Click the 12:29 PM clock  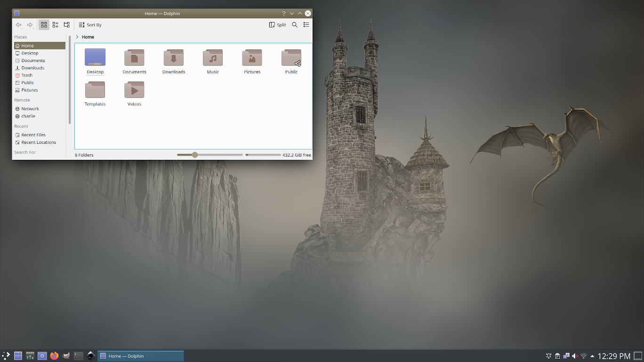click(x=614, y=356)
